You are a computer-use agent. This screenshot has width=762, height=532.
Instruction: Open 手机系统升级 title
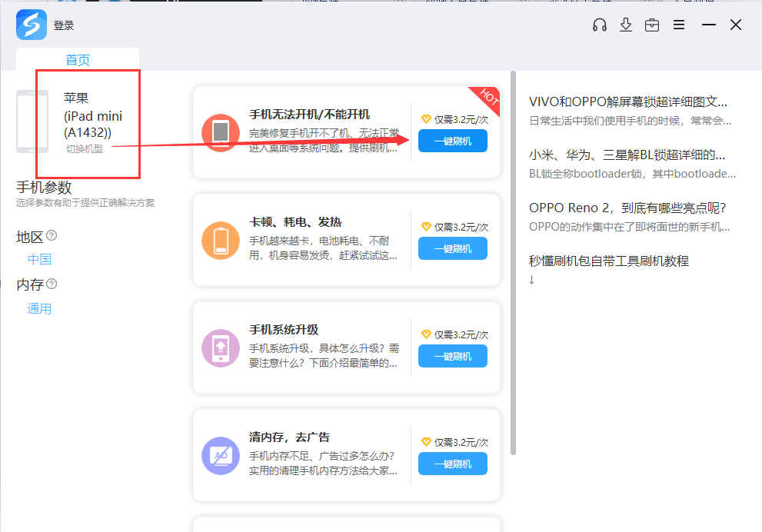284,330
